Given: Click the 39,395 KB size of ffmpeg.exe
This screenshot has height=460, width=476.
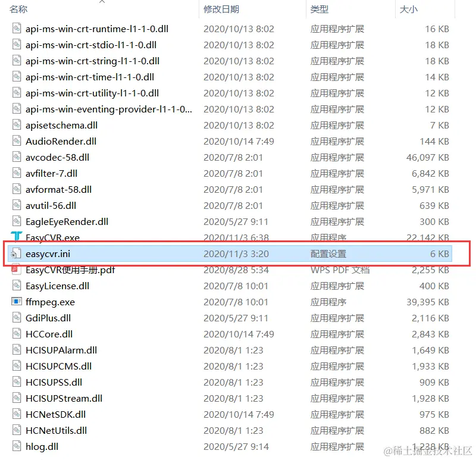Looking at the screenshot, I should (427, 302).
